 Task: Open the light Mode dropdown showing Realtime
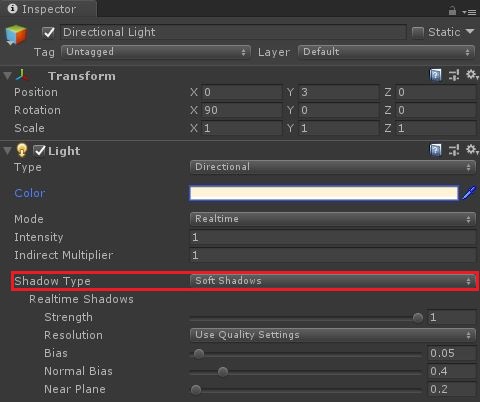(x=332, y=219)
